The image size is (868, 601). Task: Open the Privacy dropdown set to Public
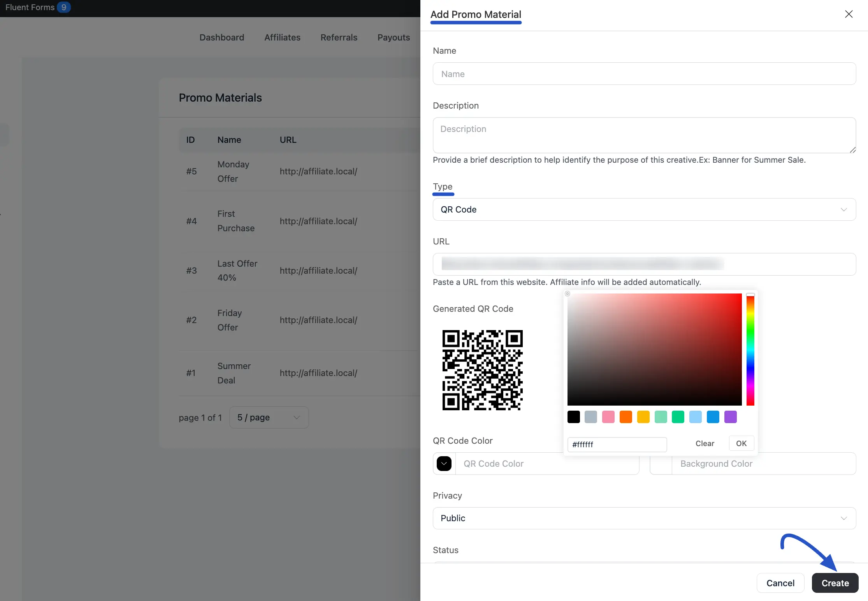(643, 518)
